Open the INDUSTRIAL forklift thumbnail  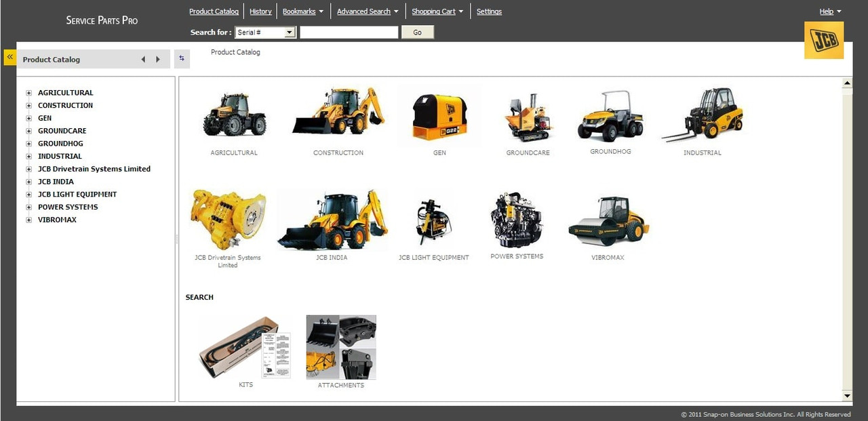coord(703,115)
